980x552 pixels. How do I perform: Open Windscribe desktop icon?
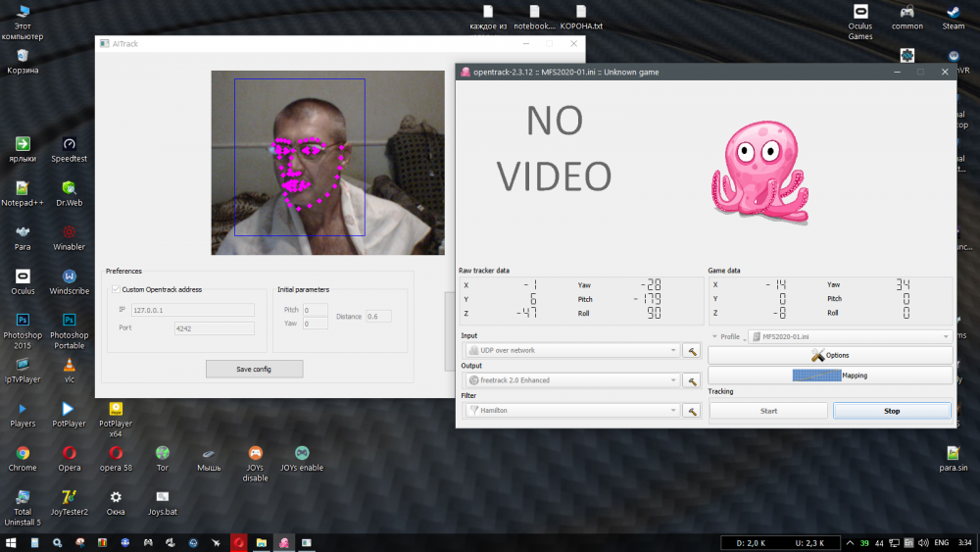click(69, 282)
